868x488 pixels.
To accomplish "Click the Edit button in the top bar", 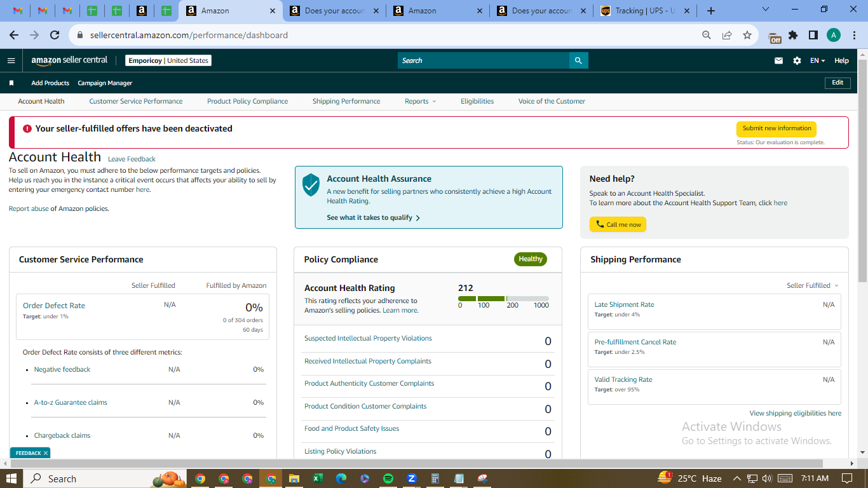I will click(837, 83).
